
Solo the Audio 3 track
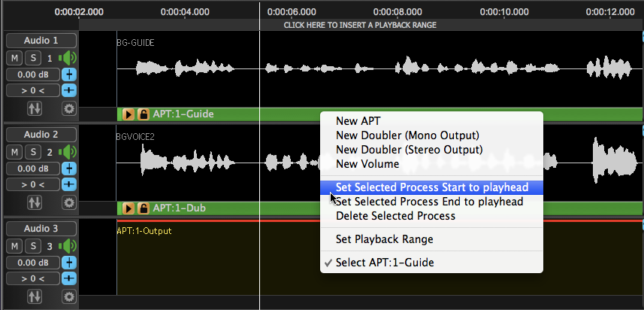click(x=33, y=246)
